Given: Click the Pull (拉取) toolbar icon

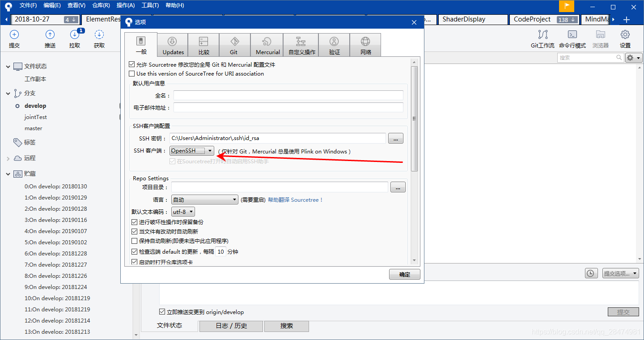Looking at the screenshot, I should [x=75, y=34].
